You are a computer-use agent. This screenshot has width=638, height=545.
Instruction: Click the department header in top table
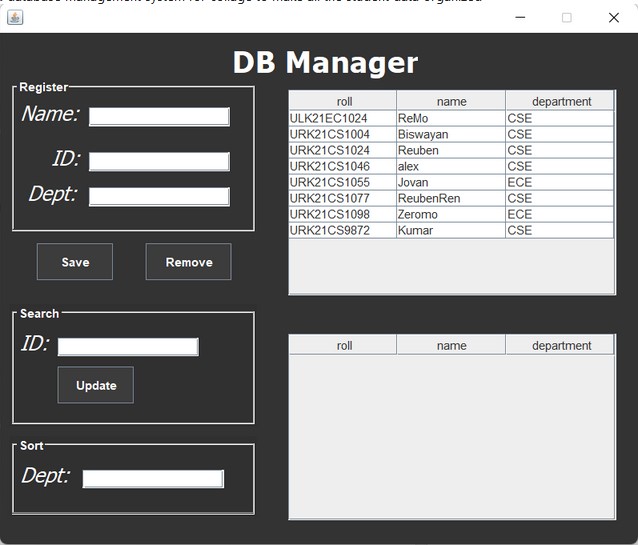click(561, 101)
